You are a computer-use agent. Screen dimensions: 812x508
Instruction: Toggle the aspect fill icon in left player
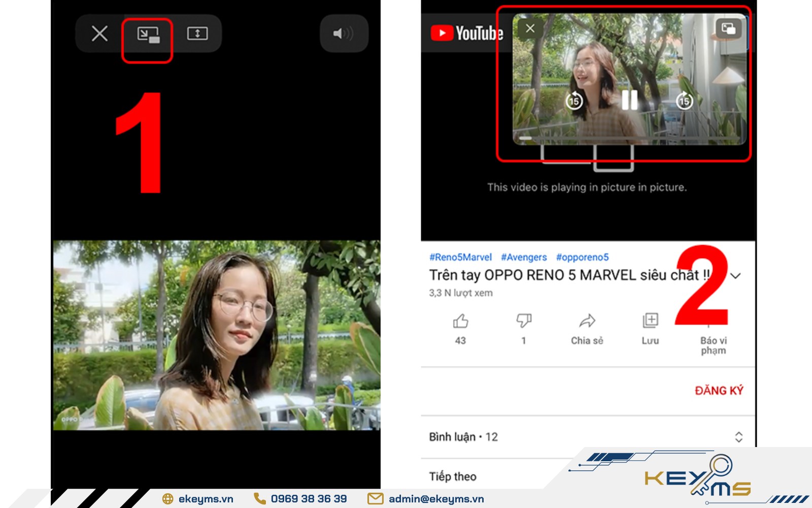(x=197, y=34)
